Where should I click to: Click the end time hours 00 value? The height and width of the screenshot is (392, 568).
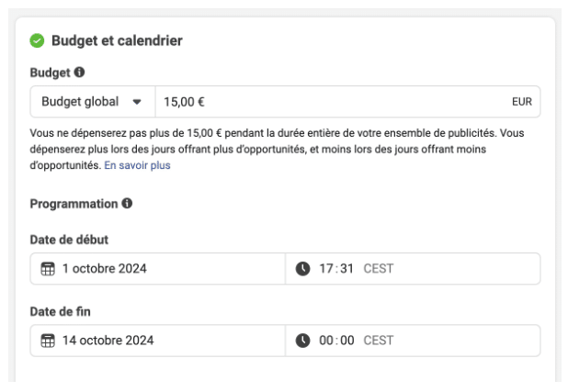[326, 341]
